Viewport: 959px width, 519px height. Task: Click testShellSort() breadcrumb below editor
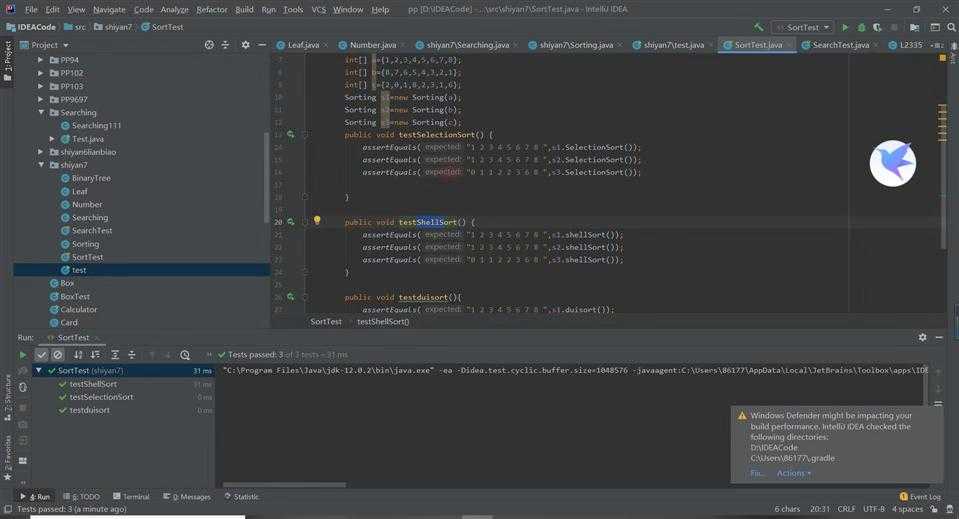[383, 322]
